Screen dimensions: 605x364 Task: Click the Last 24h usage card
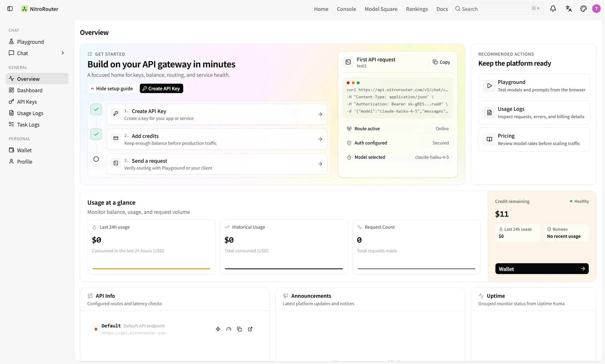pyautogui.click(x=151, y=247)
